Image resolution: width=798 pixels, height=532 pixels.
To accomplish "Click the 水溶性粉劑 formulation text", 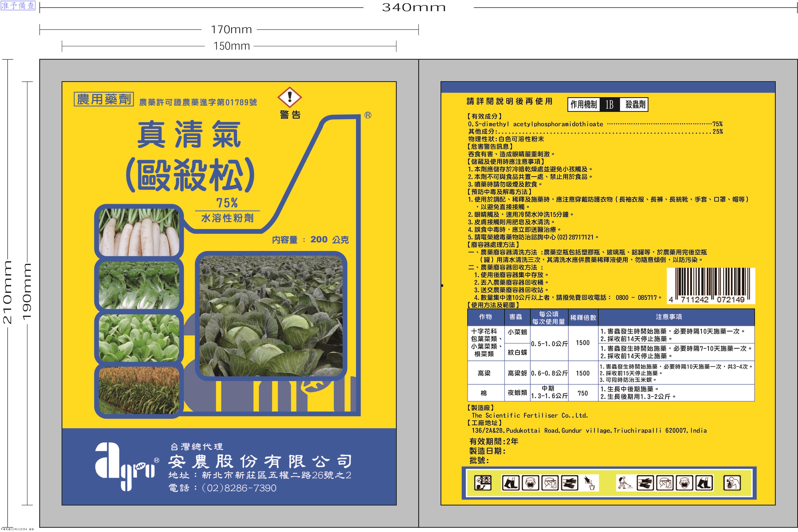I will pyautogui.click(x=227, y=218).
